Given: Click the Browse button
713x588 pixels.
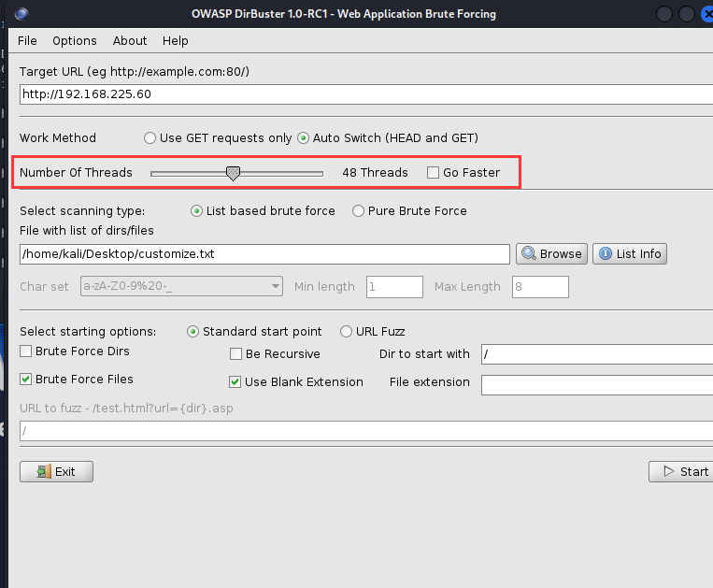Looking at the screenshot, I should (x=551, y=253).
